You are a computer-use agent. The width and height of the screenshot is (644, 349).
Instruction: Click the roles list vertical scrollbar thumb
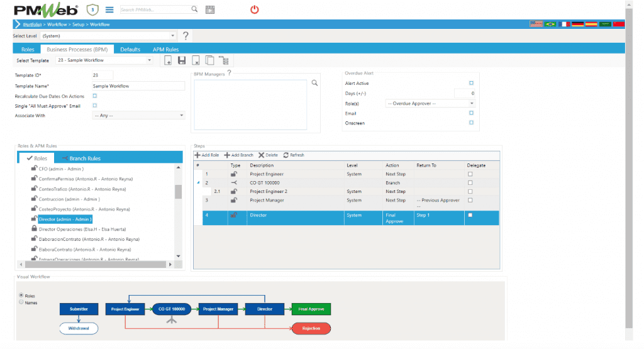(178, 191)
